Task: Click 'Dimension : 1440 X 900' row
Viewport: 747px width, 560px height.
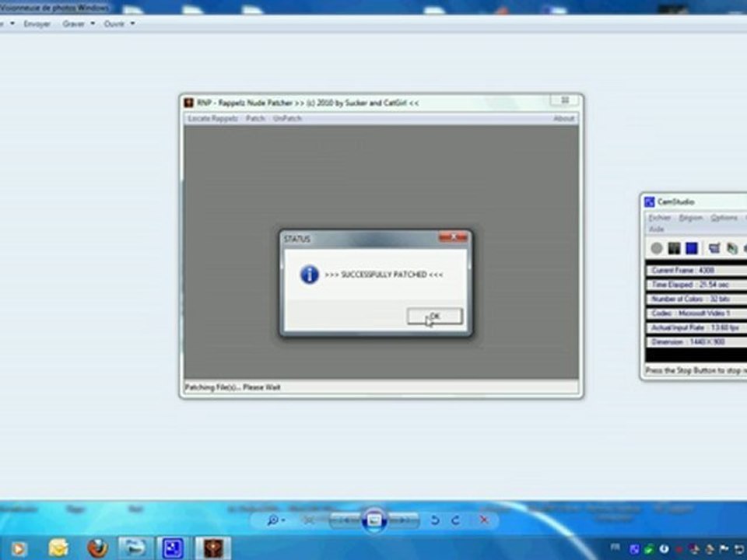Action: point(696,342)
